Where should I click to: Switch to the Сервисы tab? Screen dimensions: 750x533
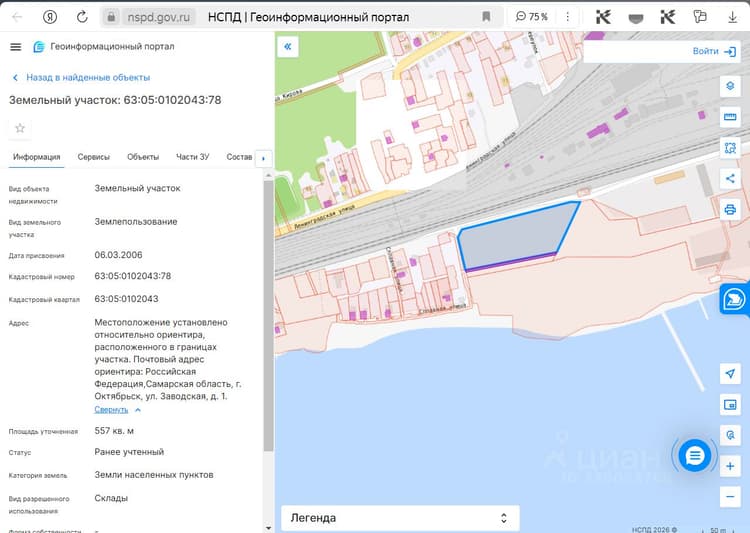94,157
